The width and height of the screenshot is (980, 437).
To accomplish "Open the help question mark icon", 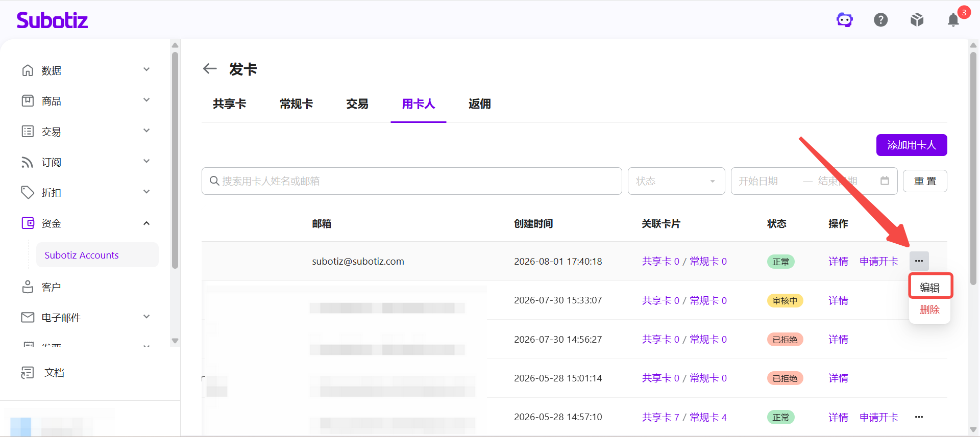I will click(881, 20).
